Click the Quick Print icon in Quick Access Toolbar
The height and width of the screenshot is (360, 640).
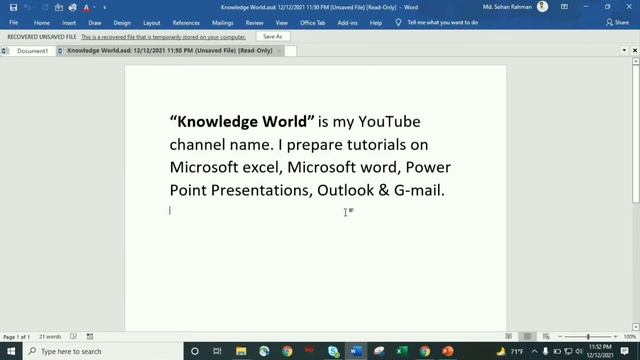pos(73,7)
